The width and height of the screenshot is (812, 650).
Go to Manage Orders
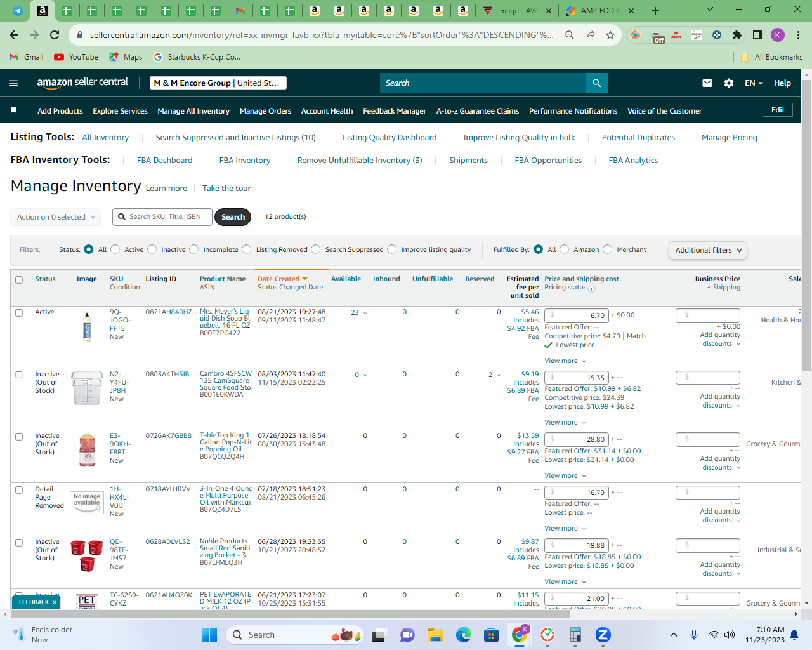(x=265, y=111)
